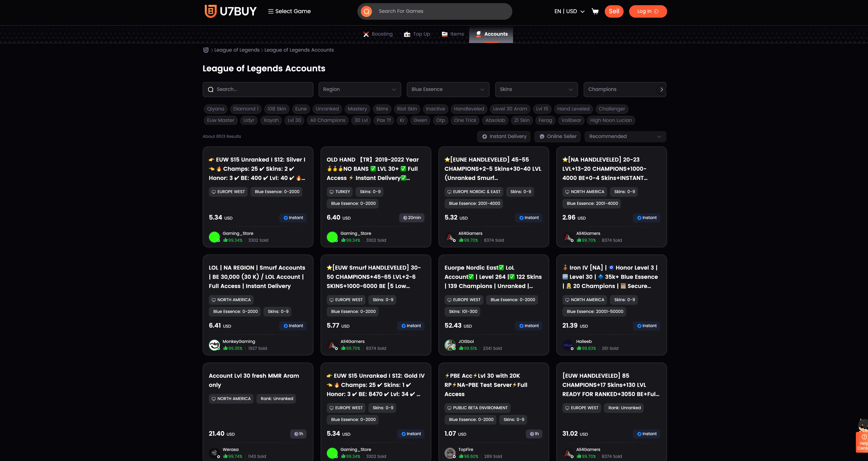868x461 pixels.
Task: Switch to the Top Up tab
Action: [x=417, y=34]
